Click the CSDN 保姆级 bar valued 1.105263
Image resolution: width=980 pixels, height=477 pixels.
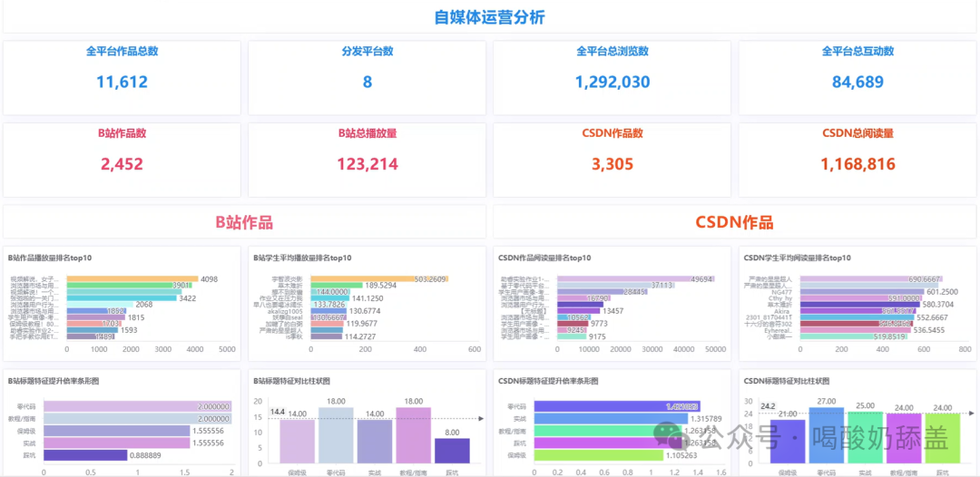point(599,455)
